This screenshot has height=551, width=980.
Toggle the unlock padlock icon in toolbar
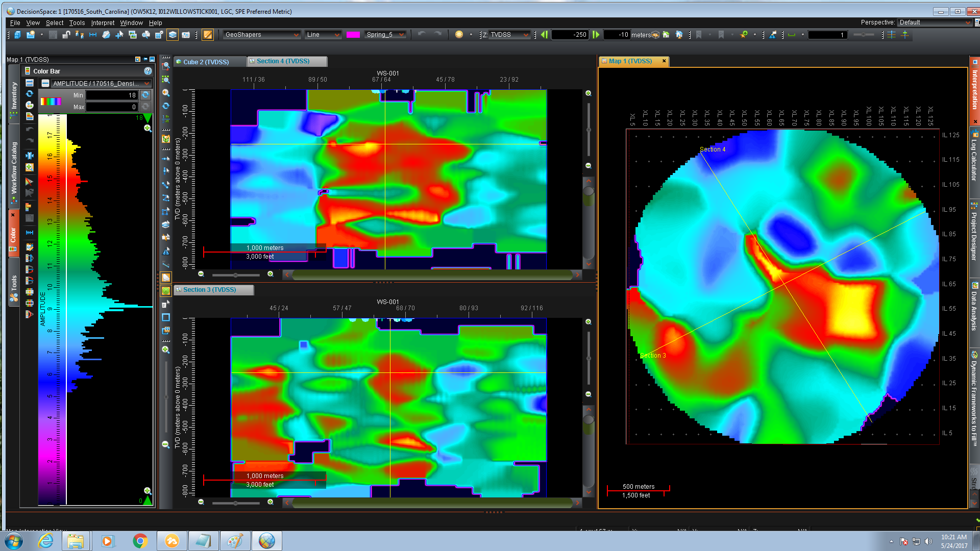pyautogui.click(x=66, y=35)
